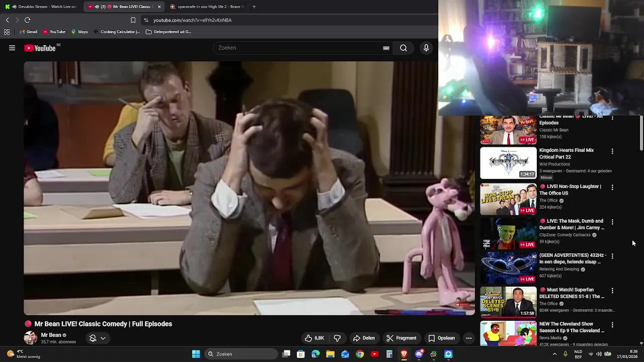644x362 pixels.
Task: Open Mr Bean channel avatar
Action: point(31,338)
